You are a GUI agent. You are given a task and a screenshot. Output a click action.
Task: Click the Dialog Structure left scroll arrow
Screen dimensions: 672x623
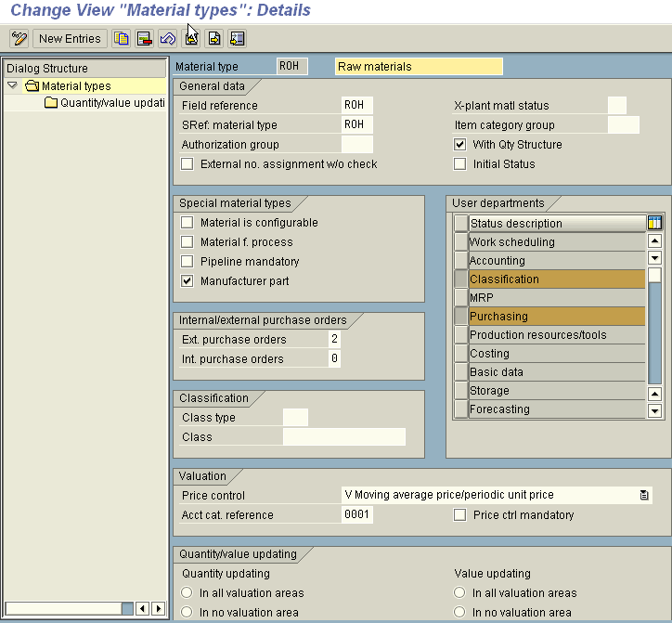[143, 608]
